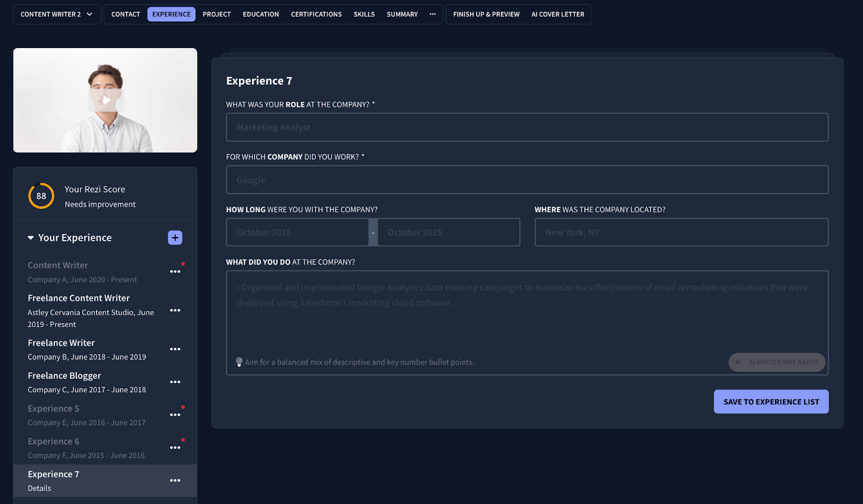Screen dimensions: 863x504
Task: Add a new experience with the plus icon
Action: coord(175,237)
